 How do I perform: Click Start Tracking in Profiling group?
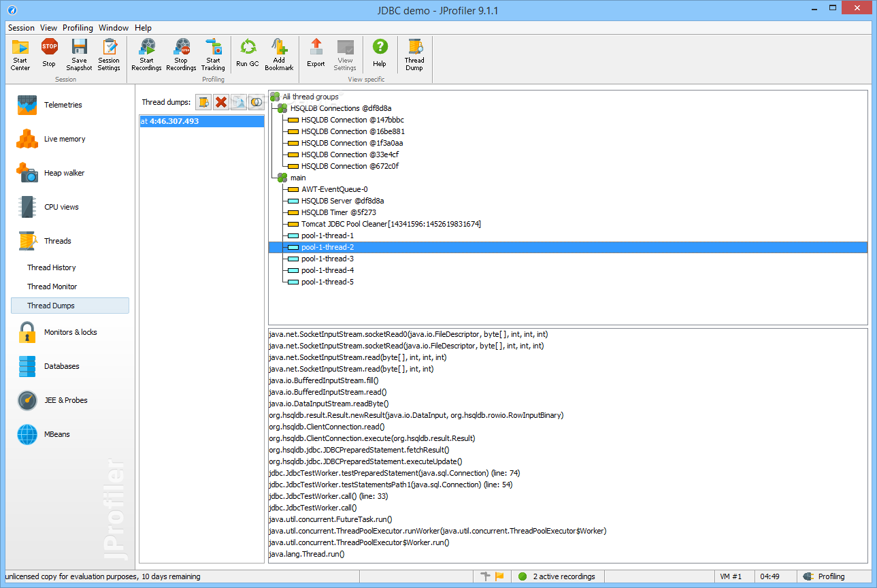[x=213, y=54]
